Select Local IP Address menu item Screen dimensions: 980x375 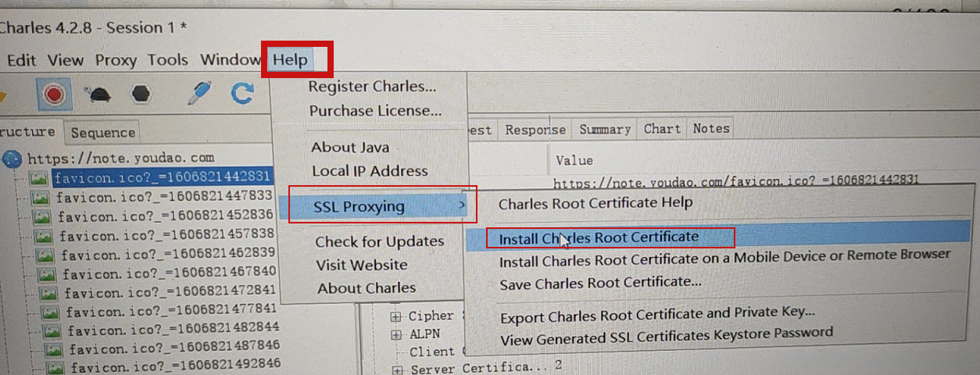click(x=370, y=171)
